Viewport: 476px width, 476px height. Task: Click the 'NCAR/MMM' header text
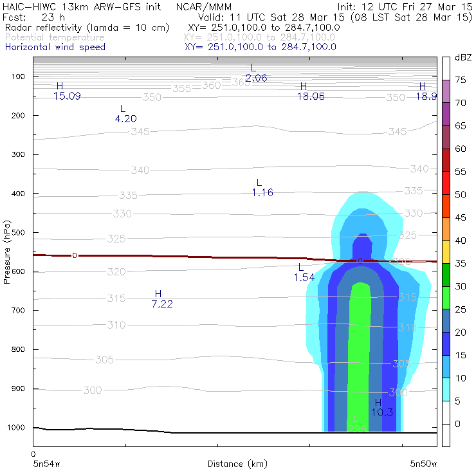click(204, 7)
